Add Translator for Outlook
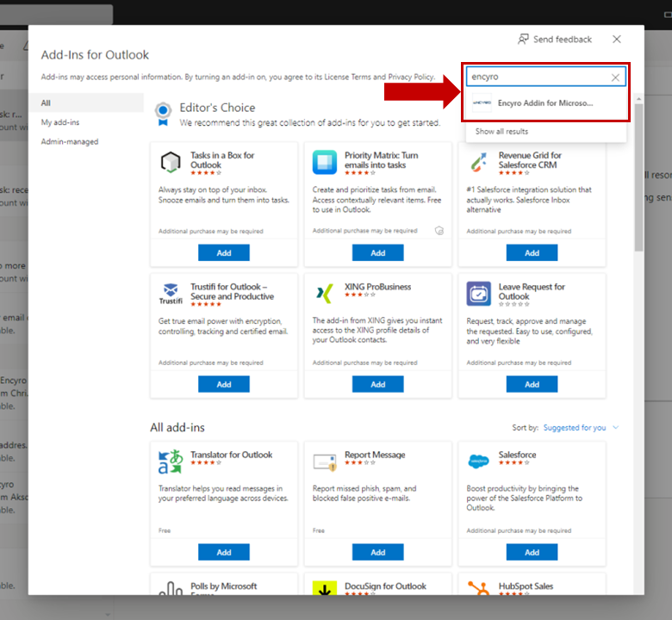This screenshot has height=620, width=672. click(224, 552)
